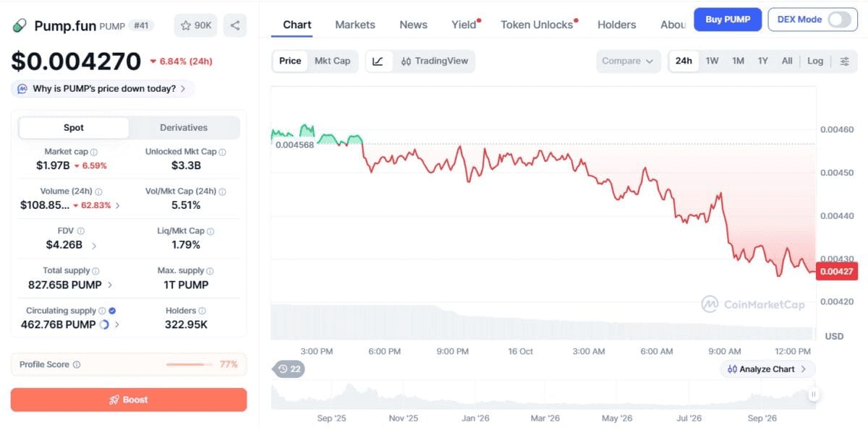Toggle DEX Mode switch
868x430 pixels.
tap(839, 20)
